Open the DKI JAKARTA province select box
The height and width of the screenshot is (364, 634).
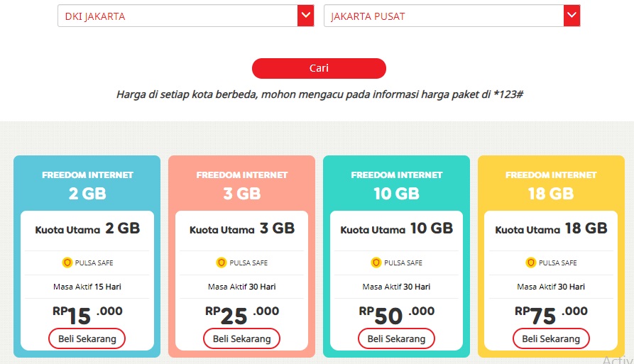tap(177, 16)
